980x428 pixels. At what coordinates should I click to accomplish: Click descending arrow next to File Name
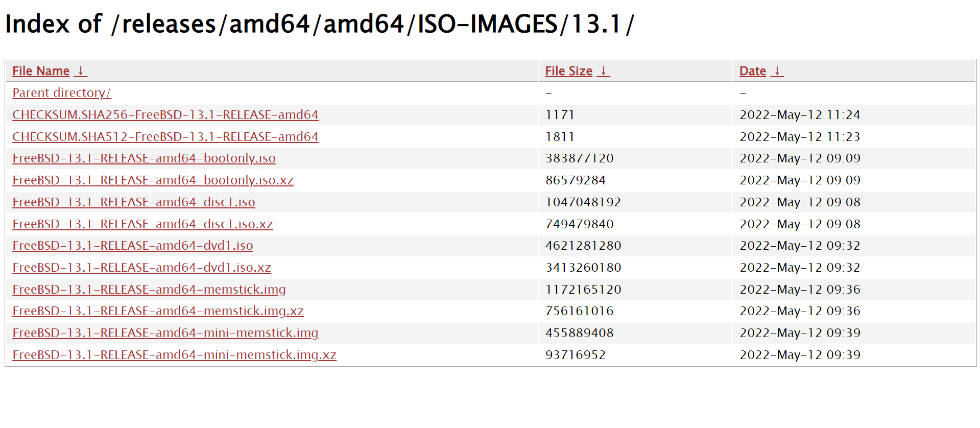(81, 71)
